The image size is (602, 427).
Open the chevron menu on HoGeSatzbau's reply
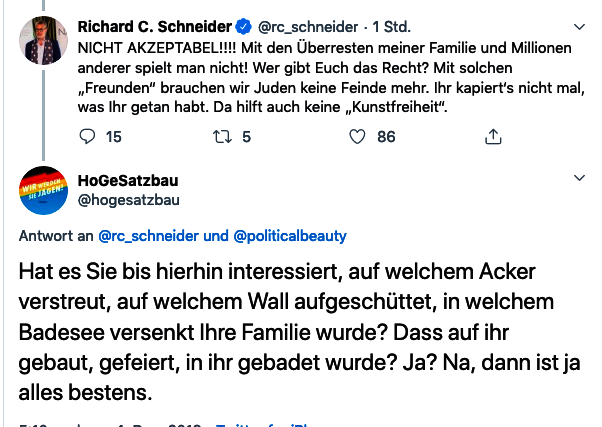point(579,178)
